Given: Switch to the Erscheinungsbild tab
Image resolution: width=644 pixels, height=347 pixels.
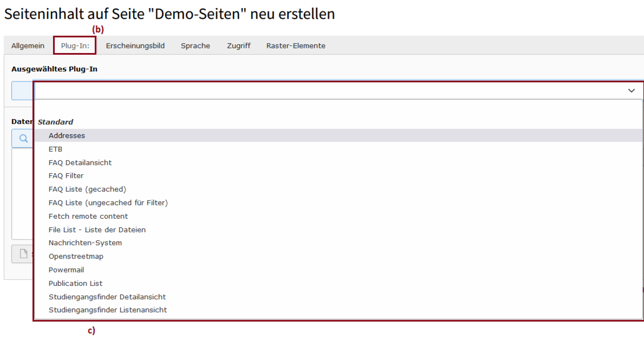Looking at the screenshot, I should point(135,46).
